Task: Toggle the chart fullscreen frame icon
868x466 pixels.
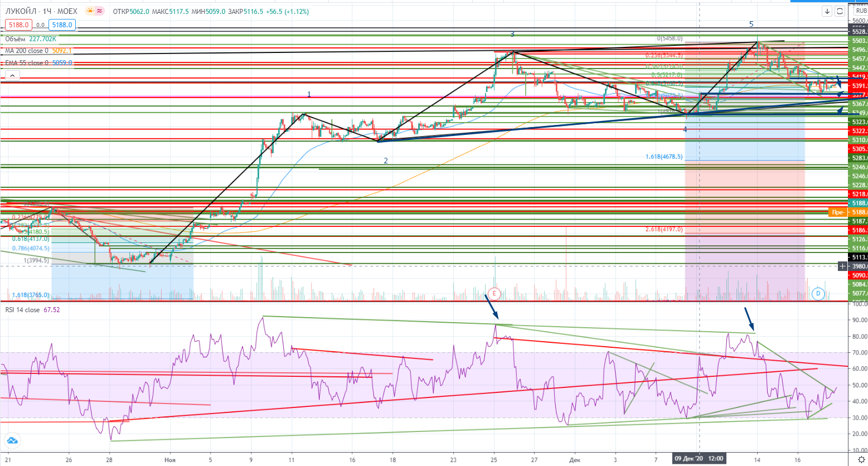Action: (x=840, y=11)
